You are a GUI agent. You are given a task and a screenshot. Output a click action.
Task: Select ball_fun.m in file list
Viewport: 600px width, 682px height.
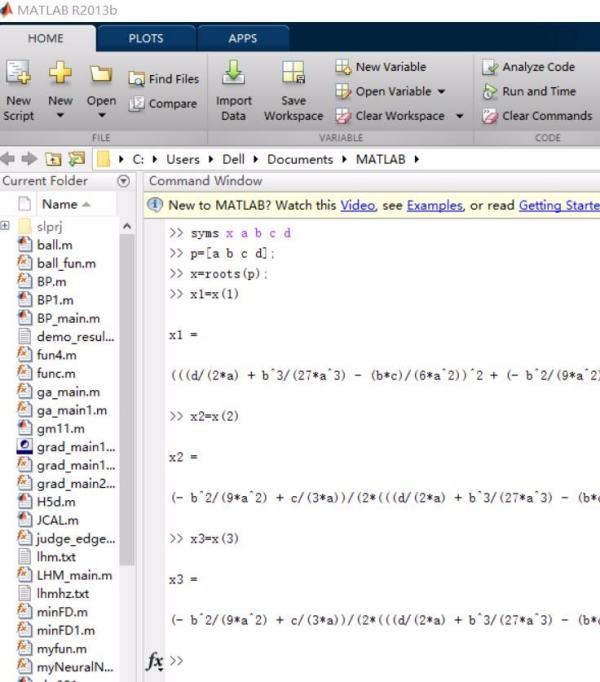coord(67,263)
